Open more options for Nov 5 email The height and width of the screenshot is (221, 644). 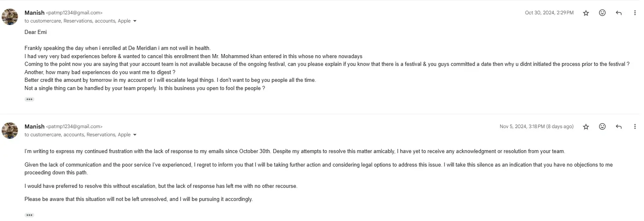635,127
